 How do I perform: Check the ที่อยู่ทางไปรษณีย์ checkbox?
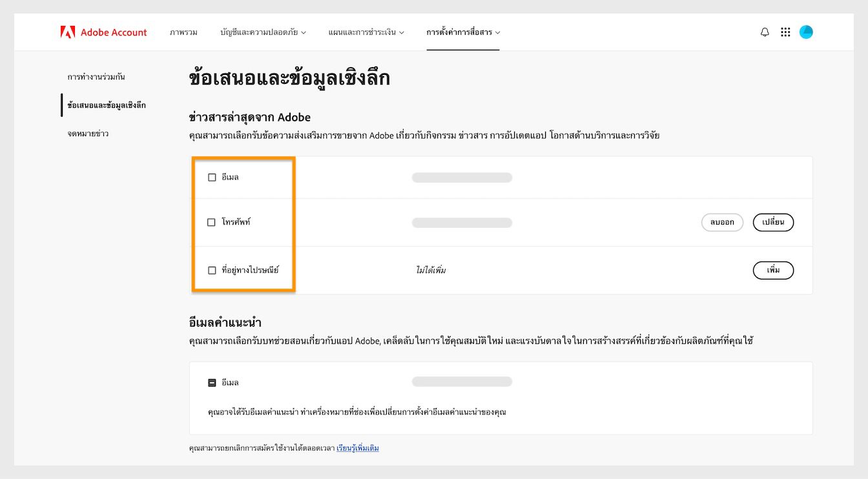click(212, 270)
